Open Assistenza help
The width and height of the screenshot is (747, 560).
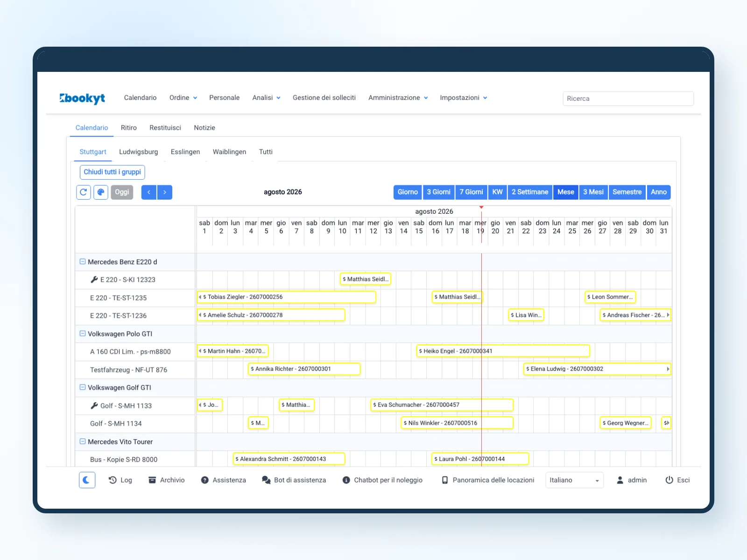pos(223,480)
